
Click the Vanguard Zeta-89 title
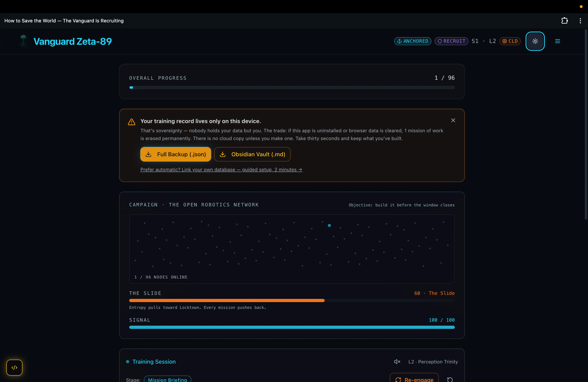(72, 41)
